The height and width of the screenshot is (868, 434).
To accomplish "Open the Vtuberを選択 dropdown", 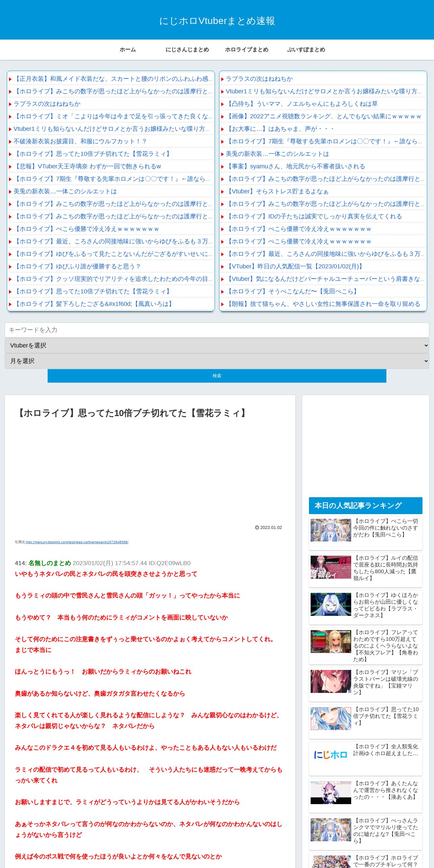I will point(217,345).
